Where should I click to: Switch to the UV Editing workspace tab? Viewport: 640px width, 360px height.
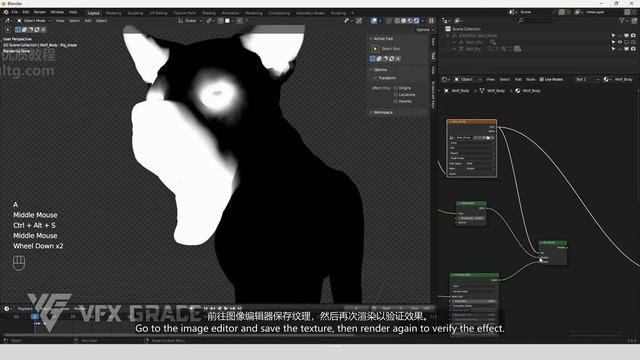158,13
